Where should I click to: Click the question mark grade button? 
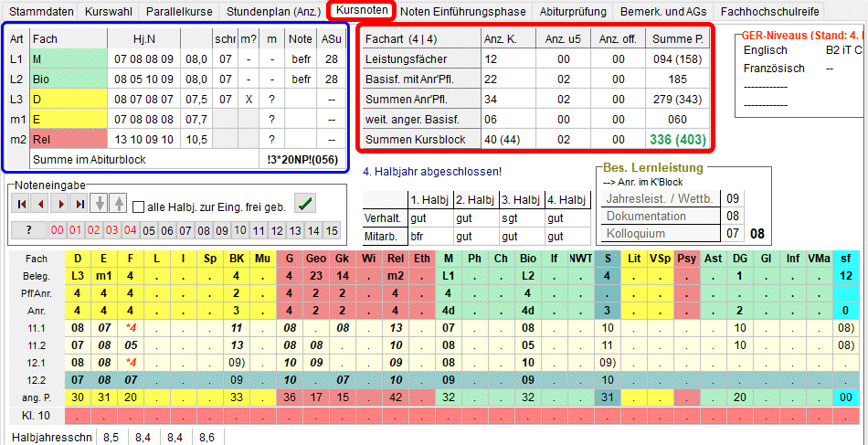(x=29, y=230)
